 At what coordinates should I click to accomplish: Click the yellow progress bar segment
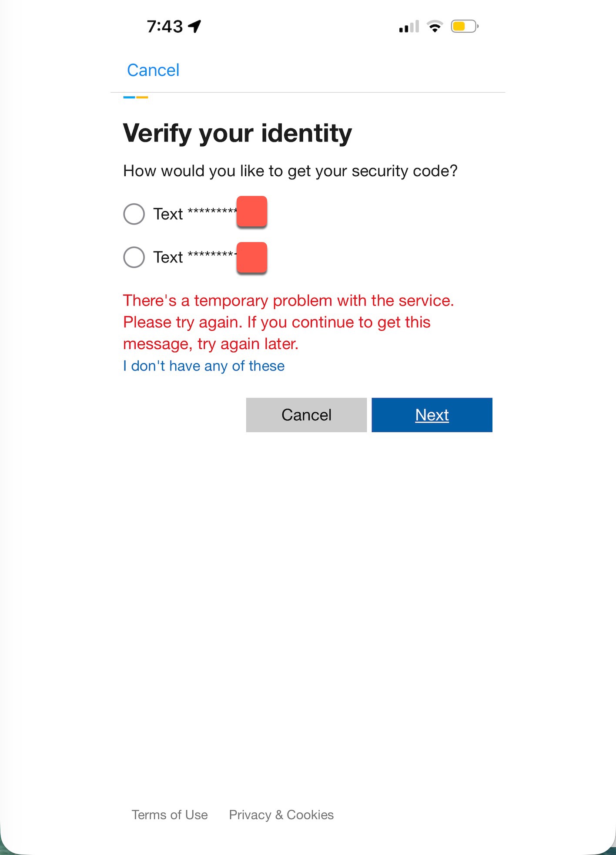coord(143,98)
